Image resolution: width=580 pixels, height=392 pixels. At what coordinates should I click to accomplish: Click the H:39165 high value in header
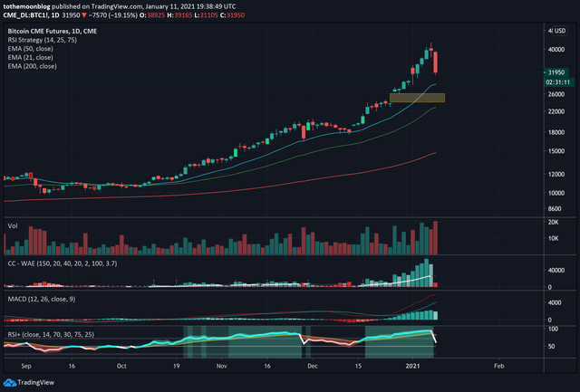click(181, 15)
